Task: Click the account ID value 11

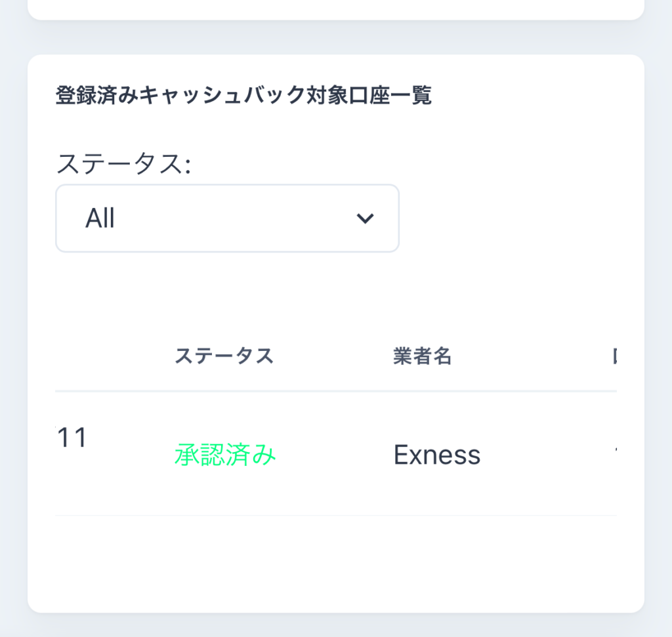Action: pos(72,438)
